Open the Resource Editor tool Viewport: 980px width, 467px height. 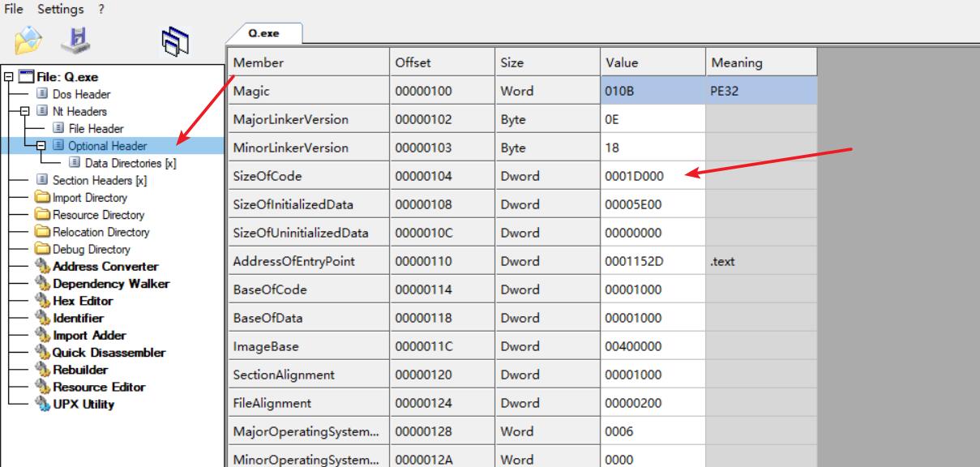tap(99, 387)
